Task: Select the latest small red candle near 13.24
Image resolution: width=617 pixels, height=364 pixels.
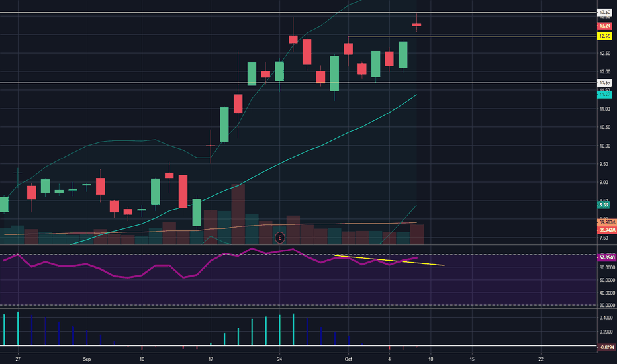Action: tap(416, 24)
